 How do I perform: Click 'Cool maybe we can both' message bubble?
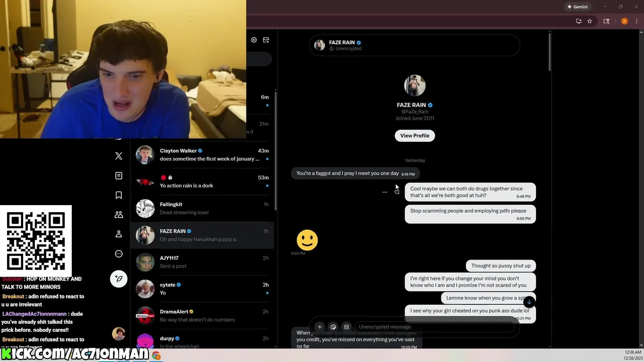tap(470, 192)
